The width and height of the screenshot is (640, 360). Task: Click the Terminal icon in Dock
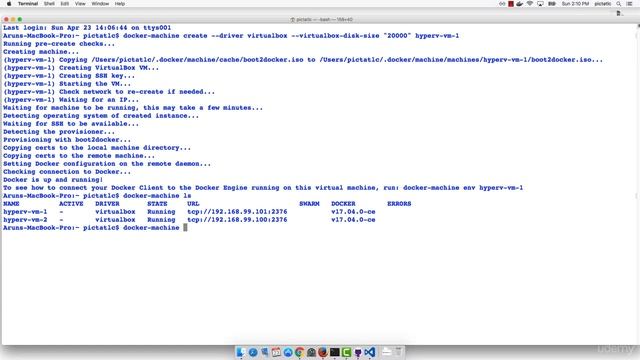pyautogui.click(x=335, y=352)
